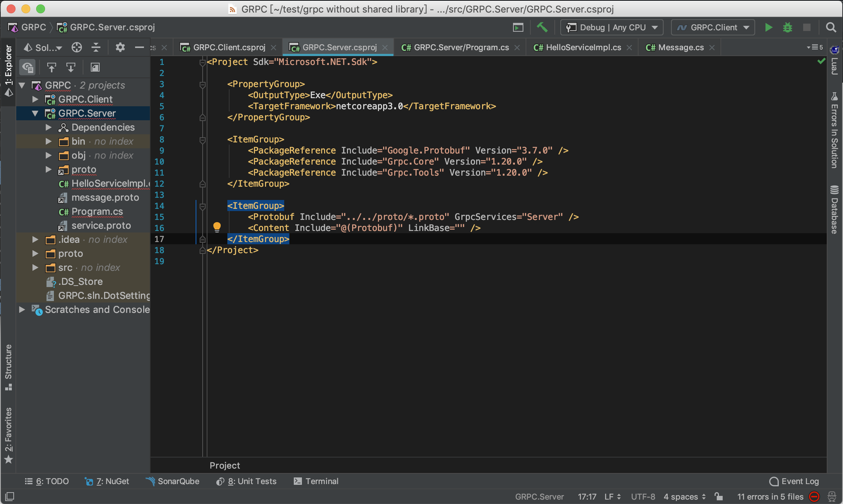Image resolution: width=843 pixels, height=504 pixels.
Task: Click the expand-upward arrow icon in Explorer
Action: (x=51, y=67)
